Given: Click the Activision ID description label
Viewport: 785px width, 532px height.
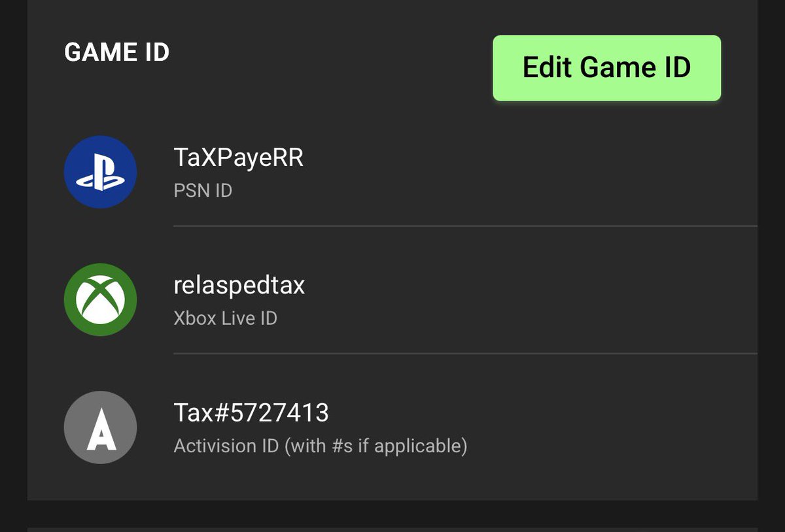Looking at the screenshot, I should coord(321,446).
